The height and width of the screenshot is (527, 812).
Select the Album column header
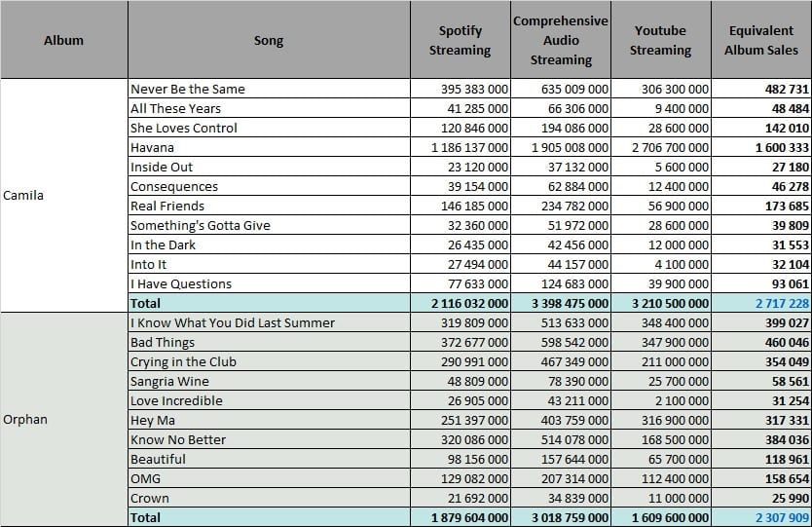[x=63, y=40]
